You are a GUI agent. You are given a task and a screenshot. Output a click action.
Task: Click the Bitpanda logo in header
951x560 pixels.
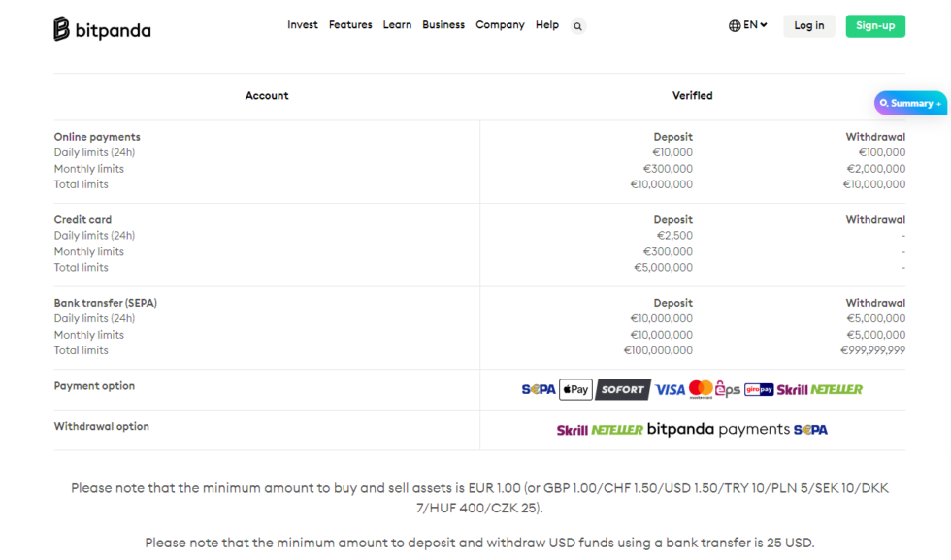coord(102,29)
